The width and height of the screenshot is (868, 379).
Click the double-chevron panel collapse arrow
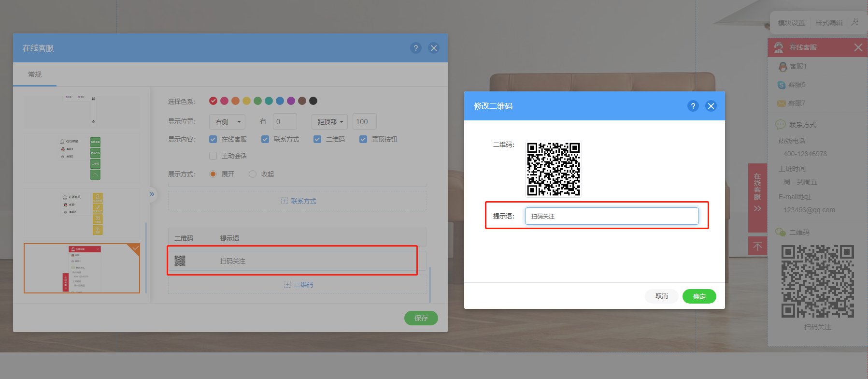152,194
